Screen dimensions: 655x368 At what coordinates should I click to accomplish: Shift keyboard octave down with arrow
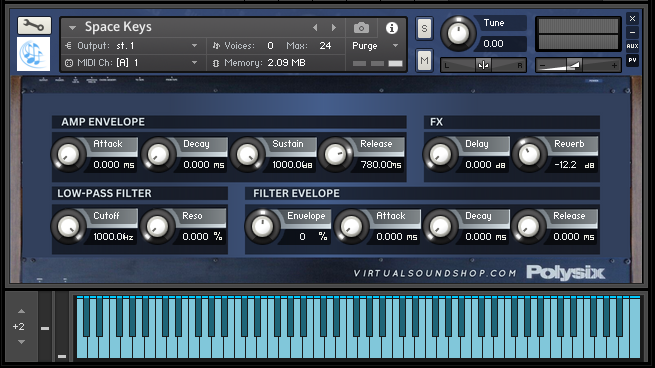tap(21, 342)
